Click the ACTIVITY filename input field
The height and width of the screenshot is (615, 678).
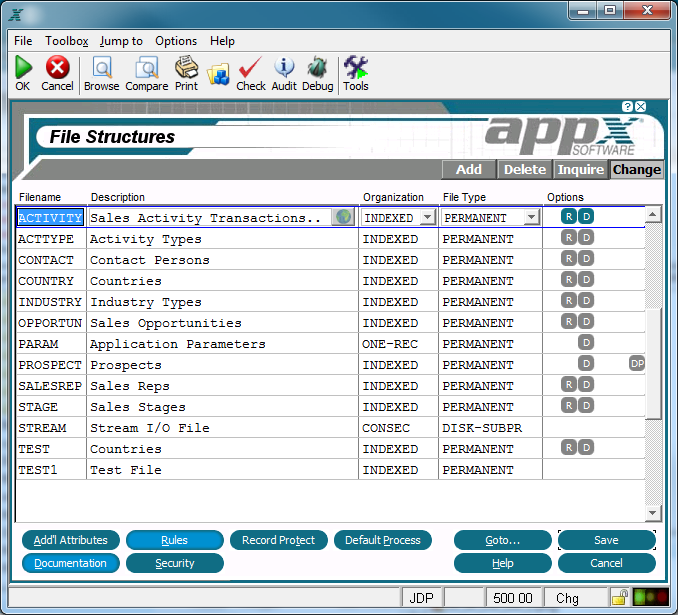click(50, 218)
